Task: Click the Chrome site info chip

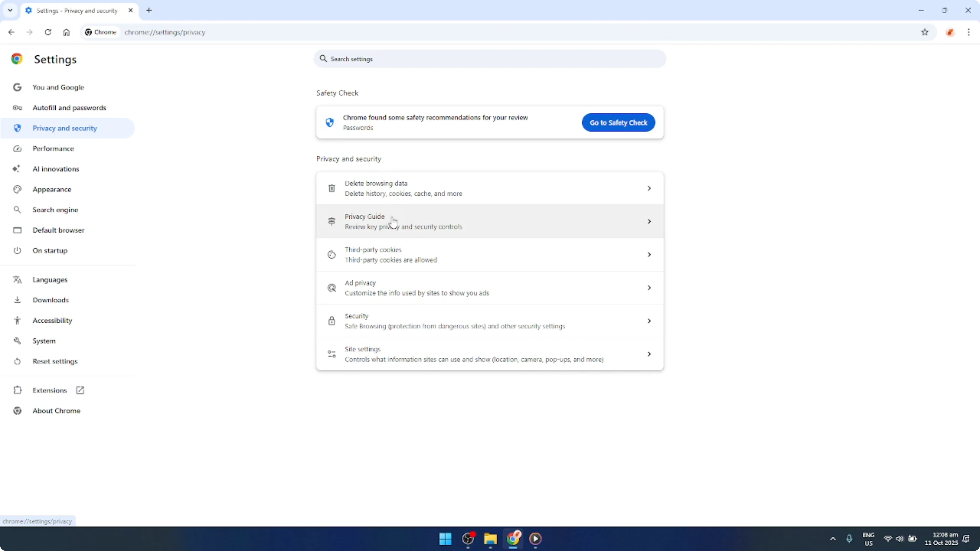Action: coord(101,32)
